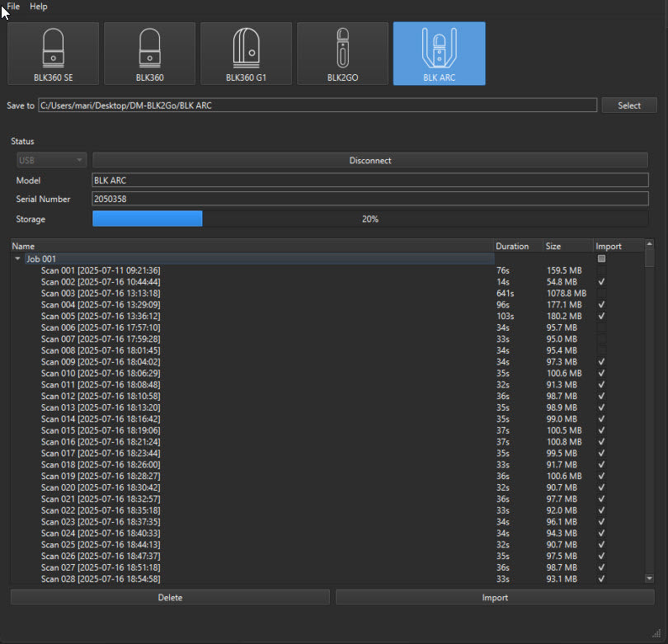Viewport: 668px width, 644px height.
Task: Select the BLK360 G1 device icon
Action: tap(246, 53)
